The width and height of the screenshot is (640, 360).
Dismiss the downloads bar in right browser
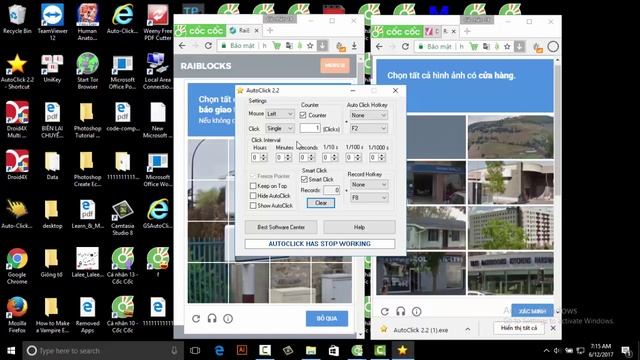553,328
